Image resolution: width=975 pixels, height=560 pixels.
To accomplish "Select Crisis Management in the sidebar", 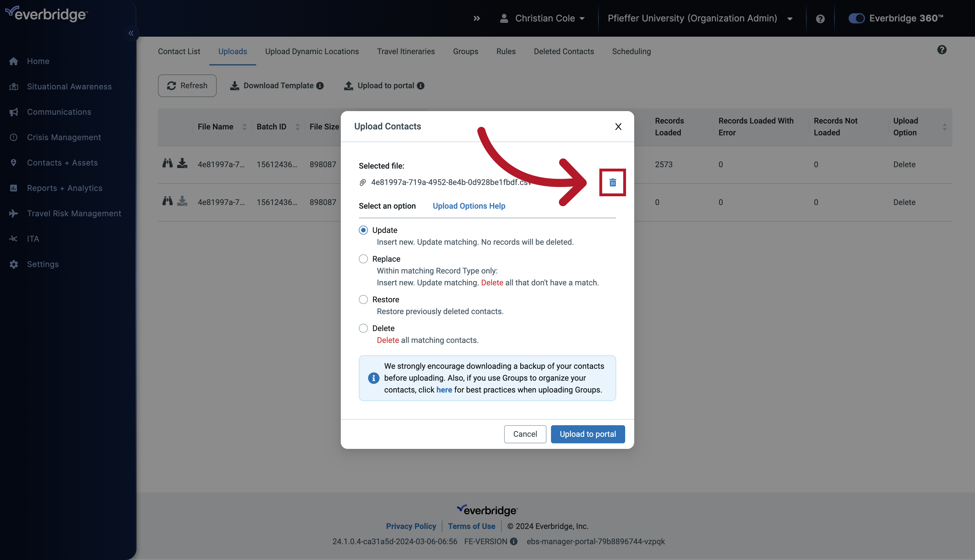I will click(64, 137).
